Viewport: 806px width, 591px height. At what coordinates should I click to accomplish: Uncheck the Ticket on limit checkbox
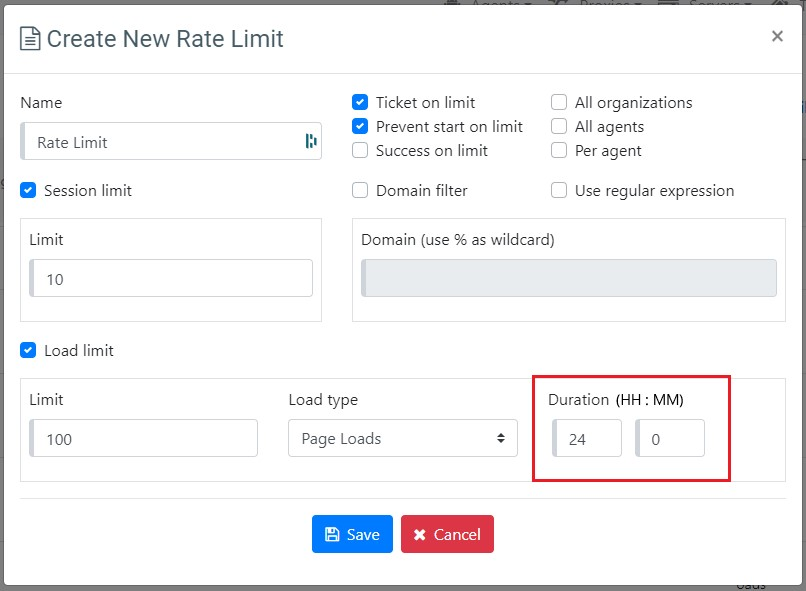pyautogui.click(x=360, y=102)
